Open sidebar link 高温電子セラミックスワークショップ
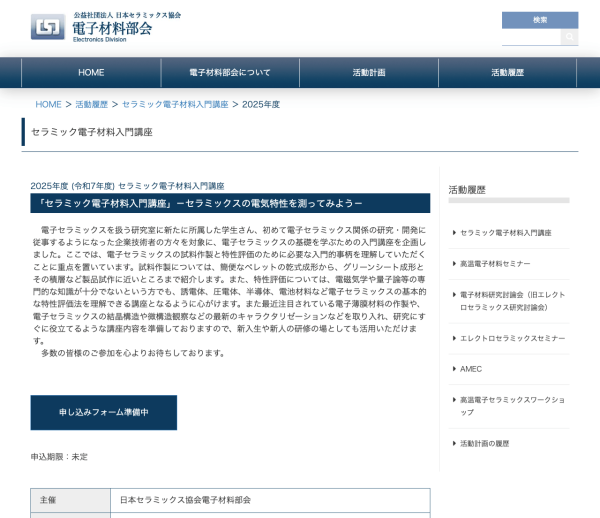 [x=512, y=406]
